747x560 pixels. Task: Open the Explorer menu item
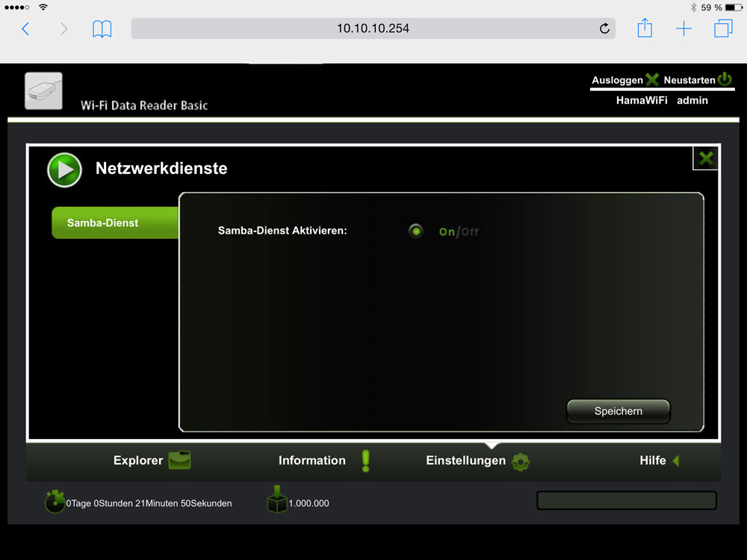tap(138, 461)
